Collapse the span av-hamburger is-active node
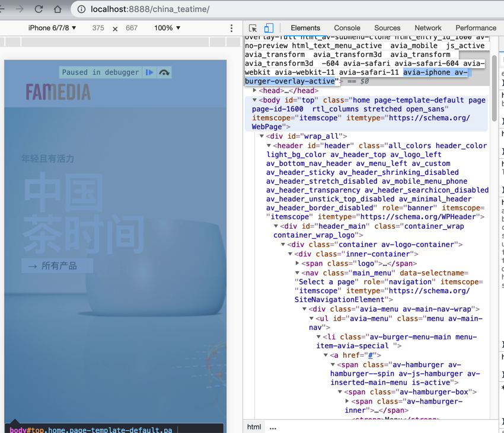The image size is (504, 433). (333, 364)
